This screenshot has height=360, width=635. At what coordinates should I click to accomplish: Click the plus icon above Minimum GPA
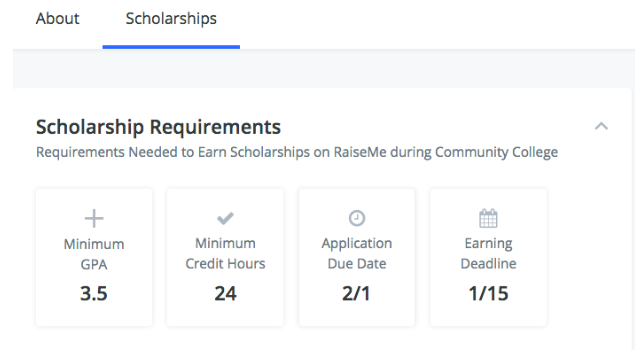tap(94, 219)
